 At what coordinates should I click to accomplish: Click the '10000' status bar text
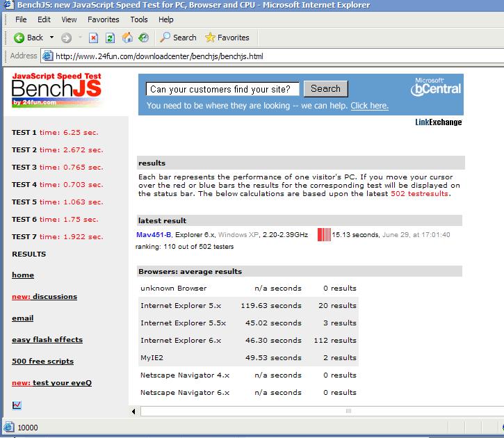[28, 428]
